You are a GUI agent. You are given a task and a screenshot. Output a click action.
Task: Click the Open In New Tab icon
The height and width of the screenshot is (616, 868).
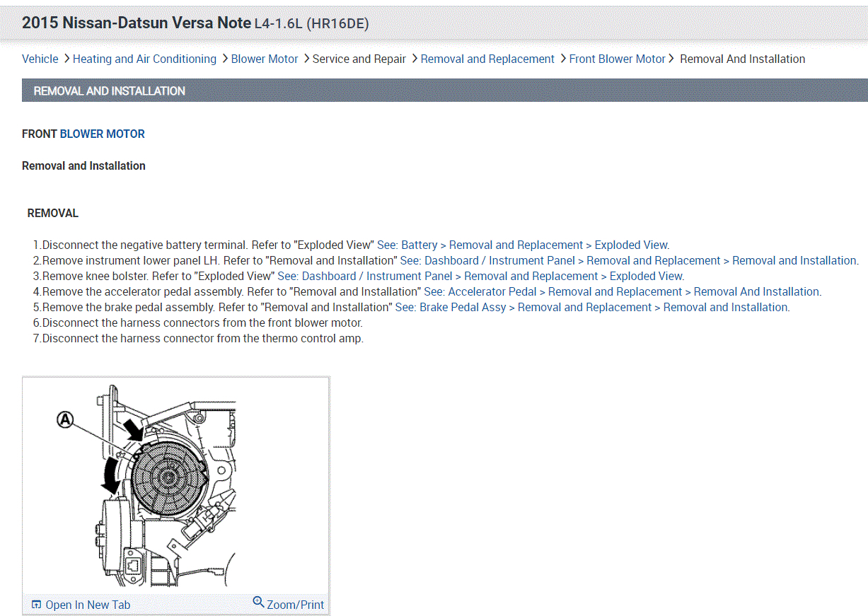tap(37, 605)
